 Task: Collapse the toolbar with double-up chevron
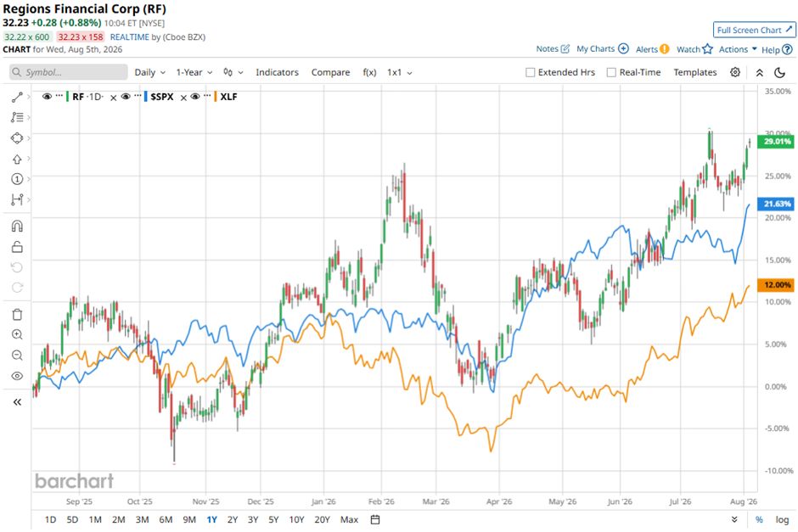[759, 73]
